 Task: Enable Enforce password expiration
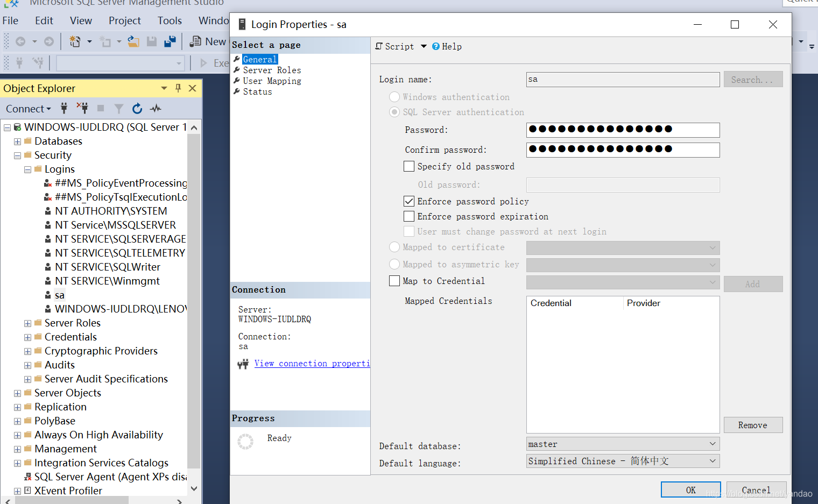pyautogui.click(x=408, y=216)
